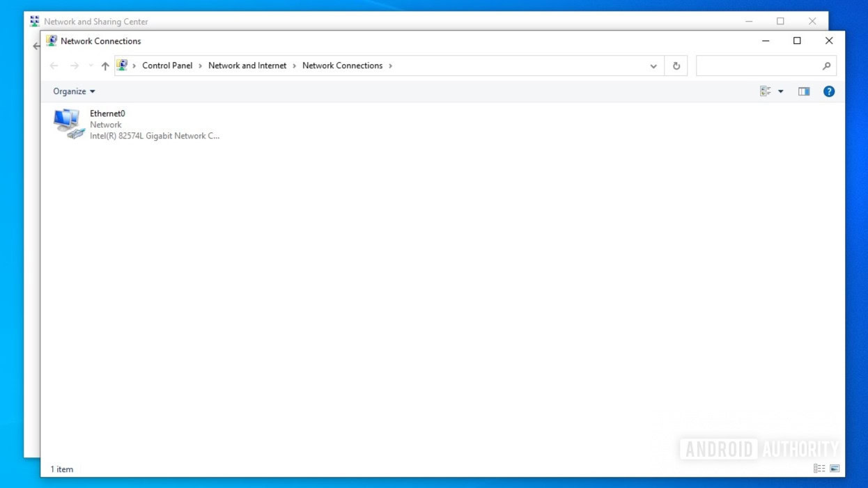Open recent locations dropdown arrow

pyautogui.click(x=91, y=65)
